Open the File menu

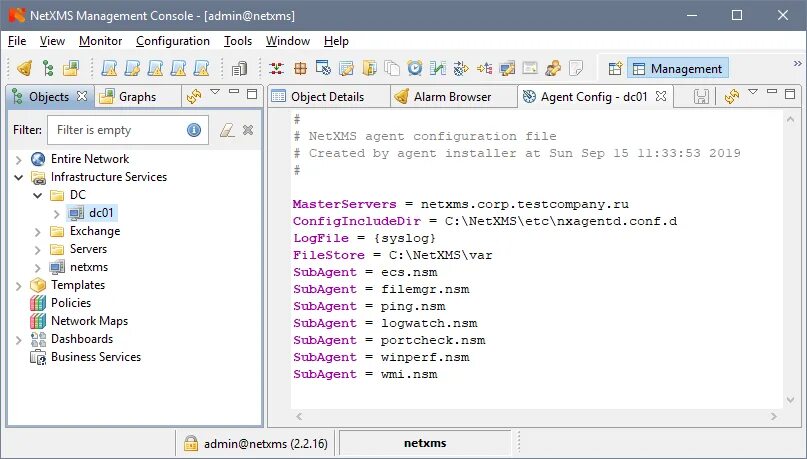(17, 41)
